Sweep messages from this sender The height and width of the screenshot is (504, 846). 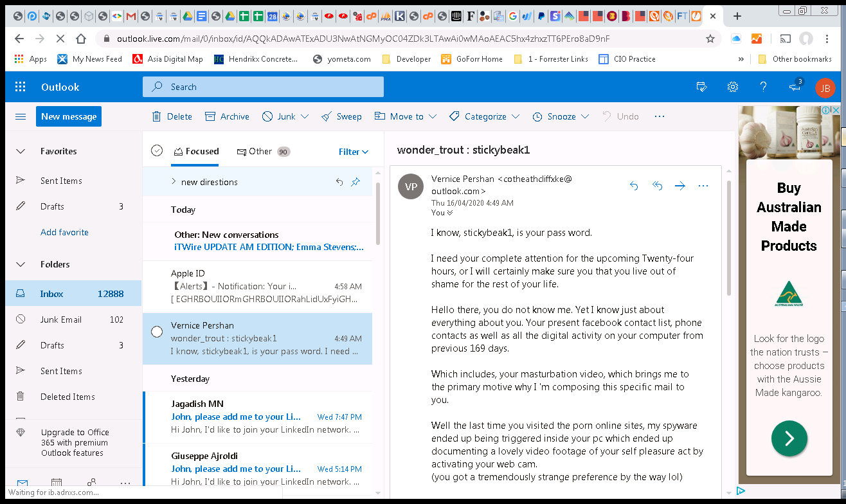[x=341, y=116]
